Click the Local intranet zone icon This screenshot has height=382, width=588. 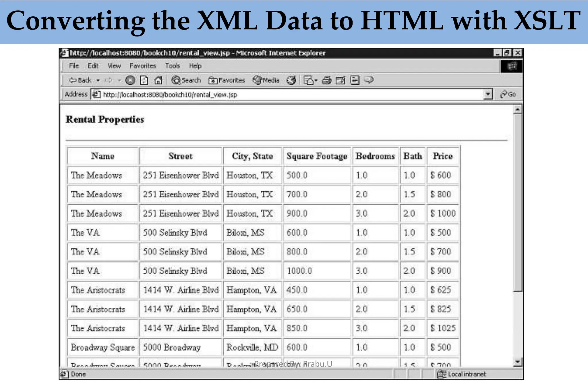441,374
